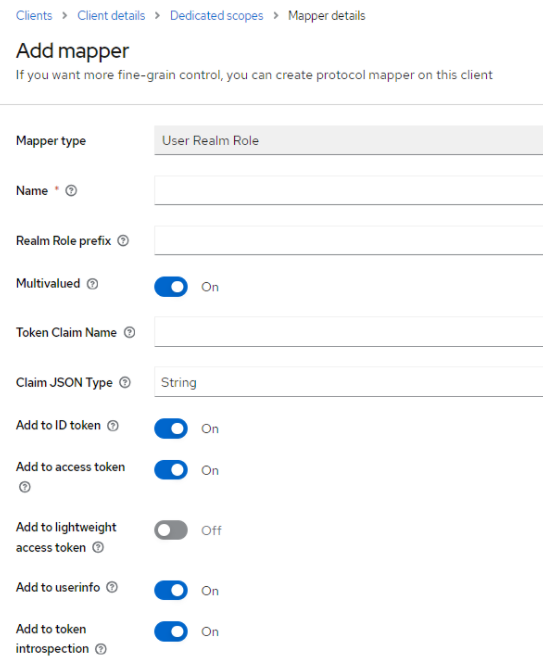The width and height of the screenshot is (543, 671).
Task: Open lightweight access token help icon
Action: (x=98, y=547)
